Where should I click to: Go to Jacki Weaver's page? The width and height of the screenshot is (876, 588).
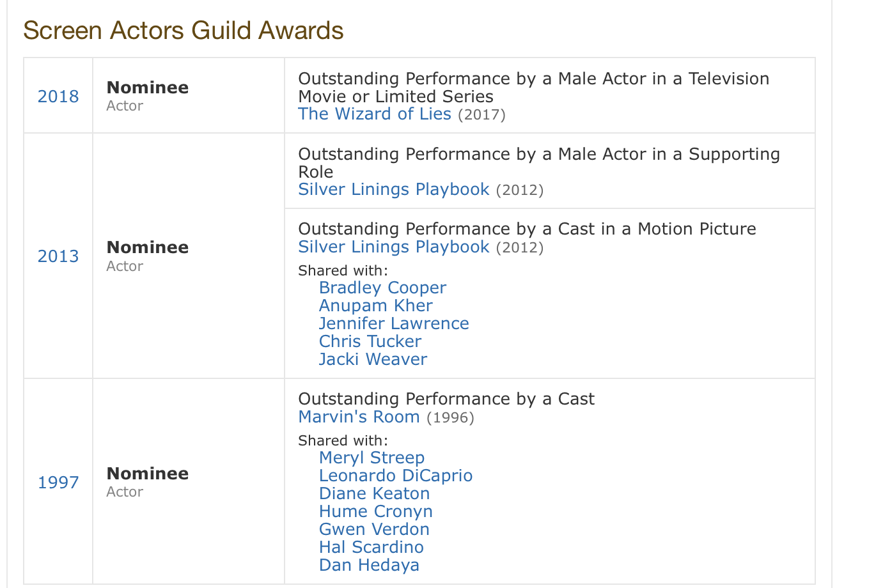coord(373,360)
